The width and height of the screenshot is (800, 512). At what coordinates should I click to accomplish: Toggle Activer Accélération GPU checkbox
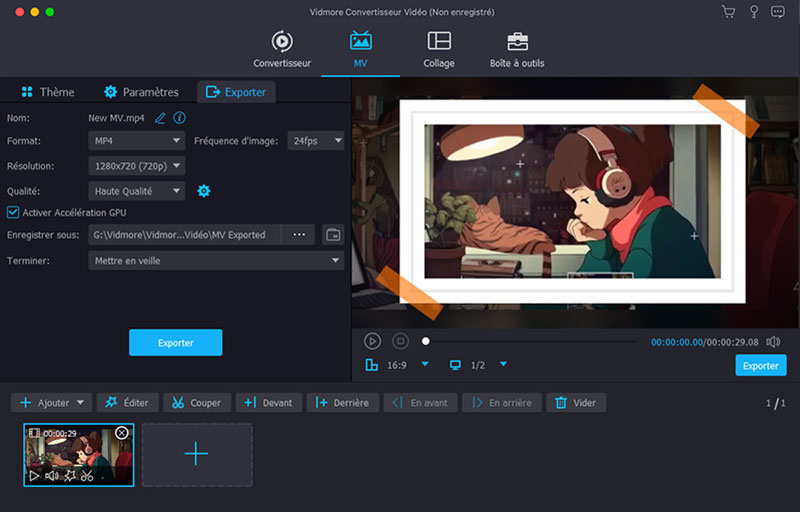(x=13, y=212)
